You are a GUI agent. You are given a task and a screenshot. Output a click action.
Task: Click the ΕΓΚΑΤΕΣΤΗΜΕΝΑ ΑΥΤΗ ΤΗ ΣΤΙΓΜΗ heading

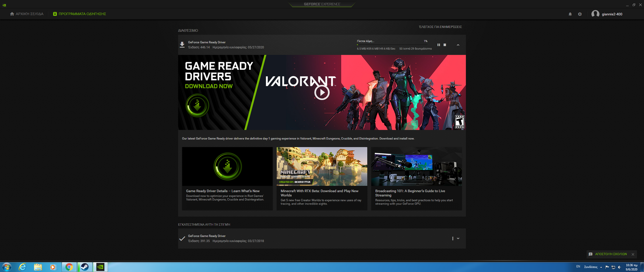pos(204,224)
